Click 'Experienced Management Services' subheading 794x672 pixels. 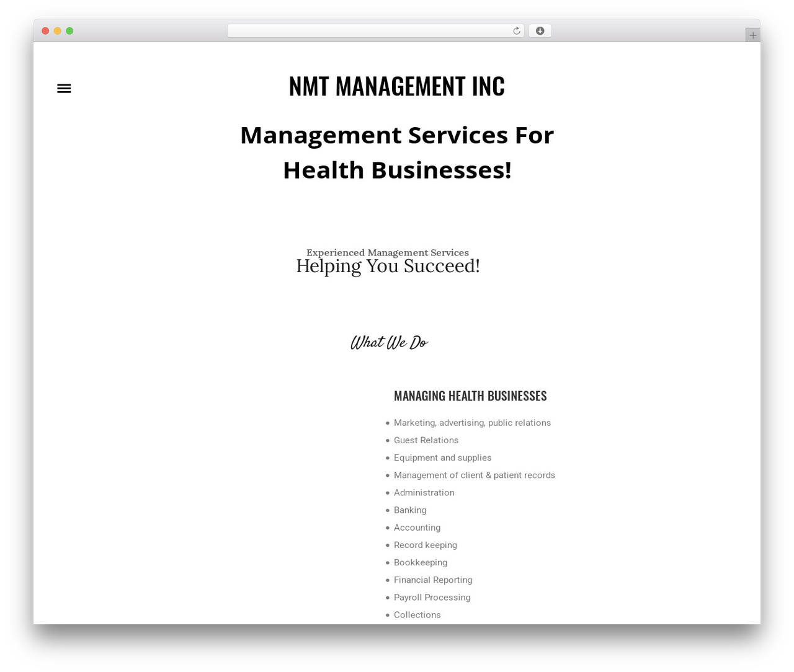coord(388,252)
